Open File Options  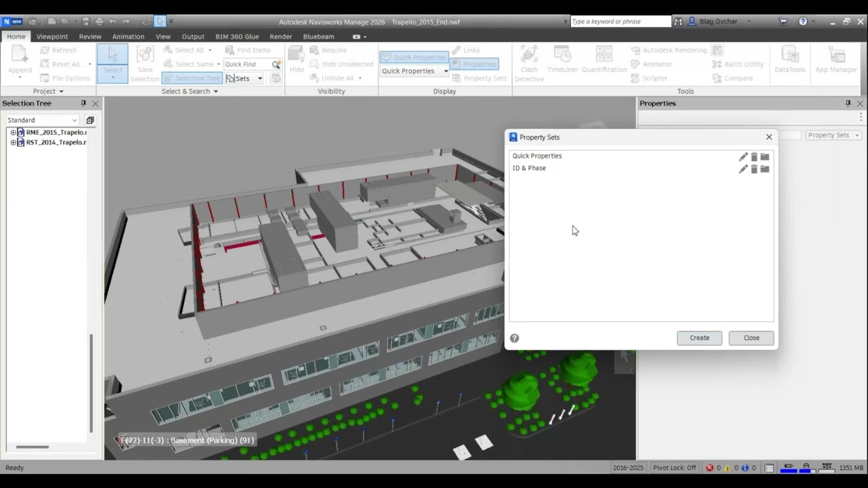tap(64, 78)
